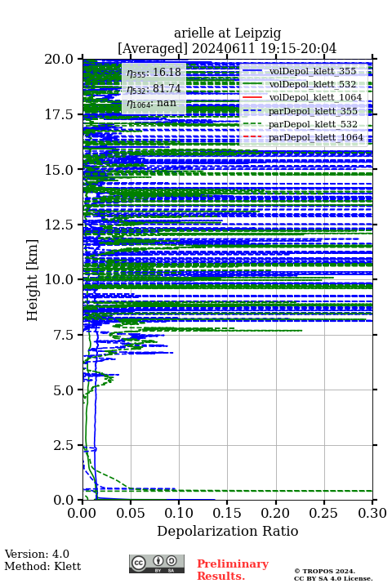Select the parDepol_klett_532 legend entry

[x=304, y=124]
